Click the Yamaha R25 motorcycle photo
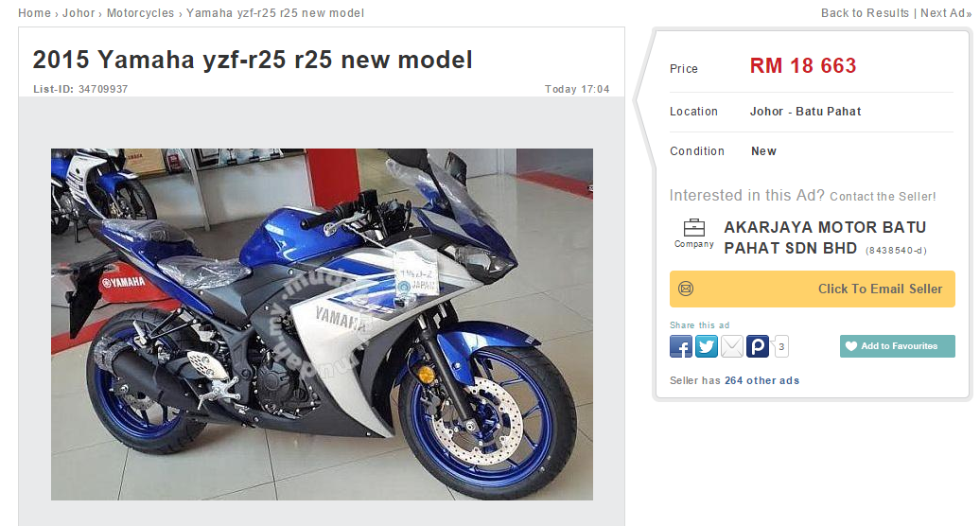 322,324
